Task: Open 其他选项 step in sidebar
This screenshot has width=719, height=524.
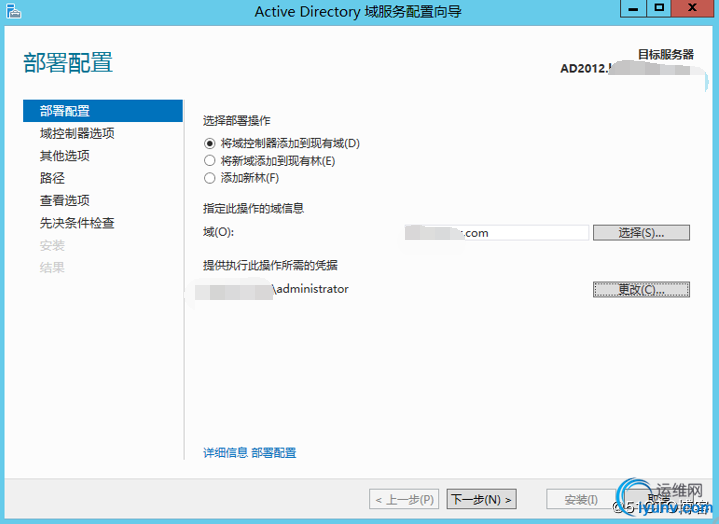Action: [x=65, y=156]
